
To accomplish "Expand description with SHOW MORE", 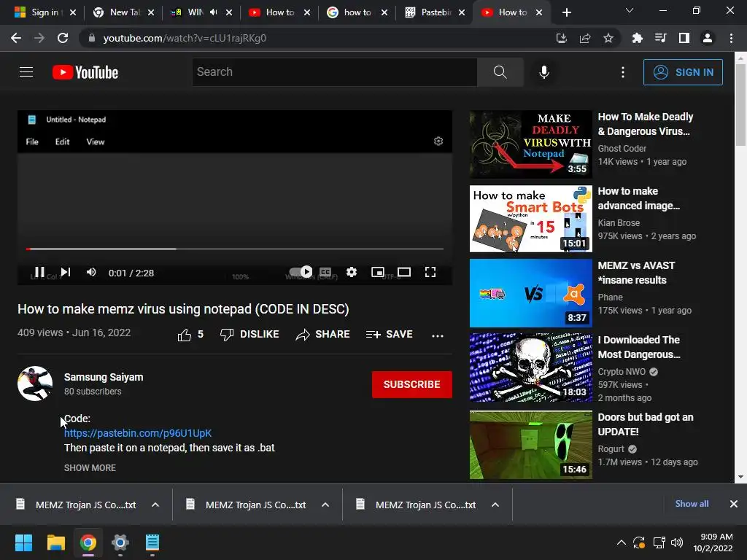I will [90, 467].
